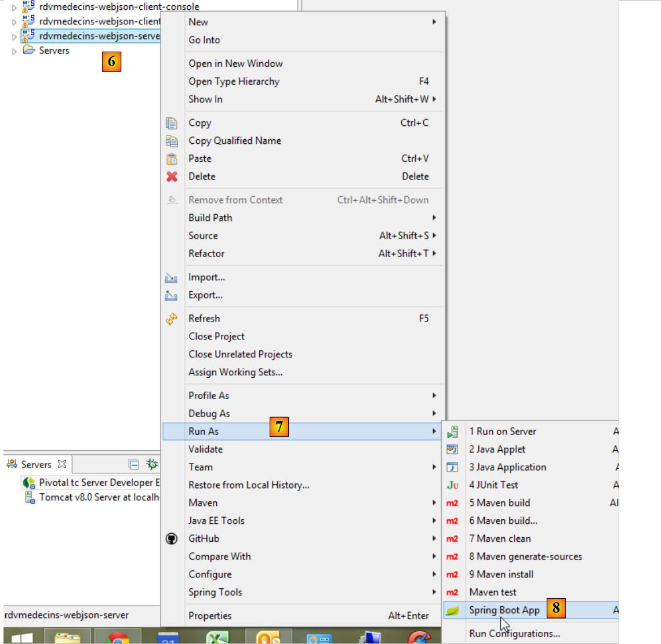Click the Run on Server icon
Viewport: 661px width, 644px height.
click(x=453, y=432)
